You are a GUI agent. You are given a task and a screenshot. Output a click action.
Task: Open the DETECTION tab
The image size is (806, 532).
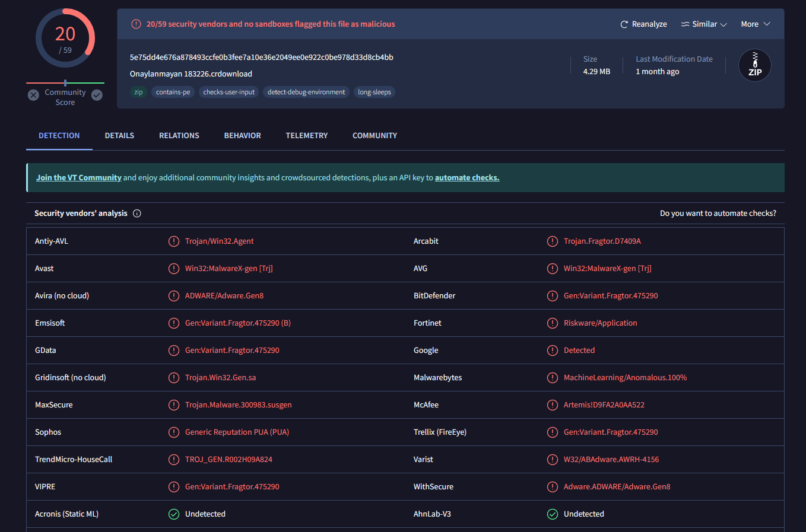click(59, 136)
